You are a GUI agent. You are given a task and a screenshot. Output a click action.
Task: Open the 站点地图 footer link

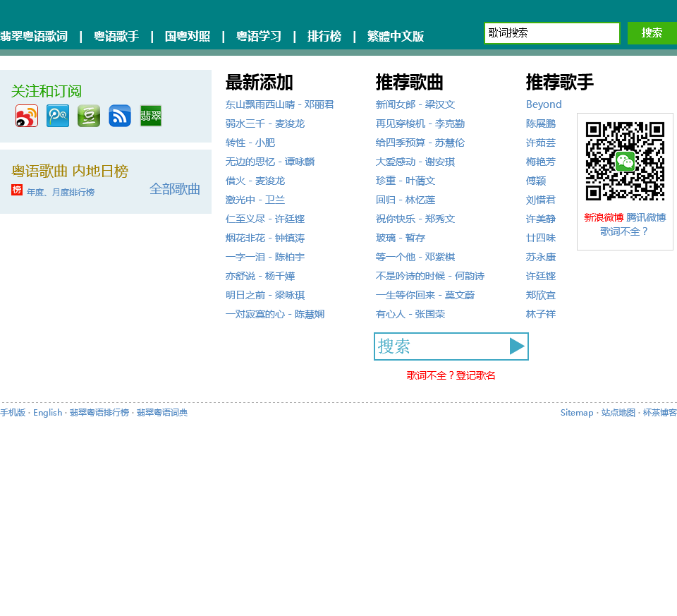click(618, 413)
